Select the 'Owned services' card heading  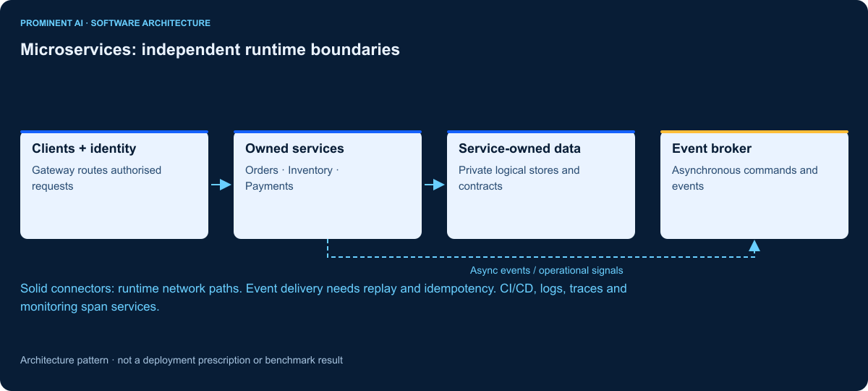tap(294, 148)
